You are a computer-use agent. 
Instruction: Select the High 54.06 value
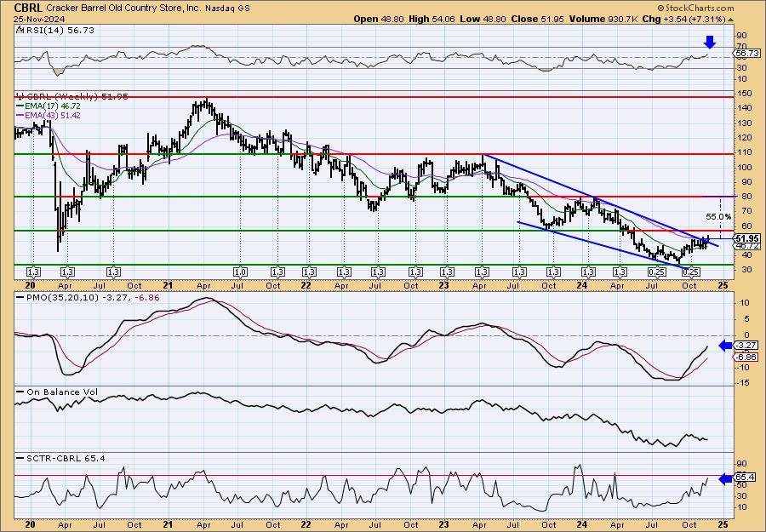pyautogui.click(x=432, y=19)
